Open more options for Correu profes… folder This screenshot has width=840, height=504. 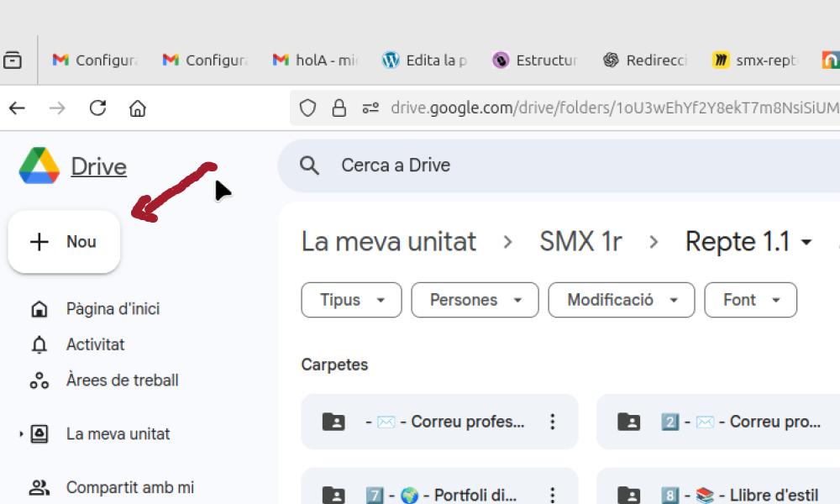point(552,422)
